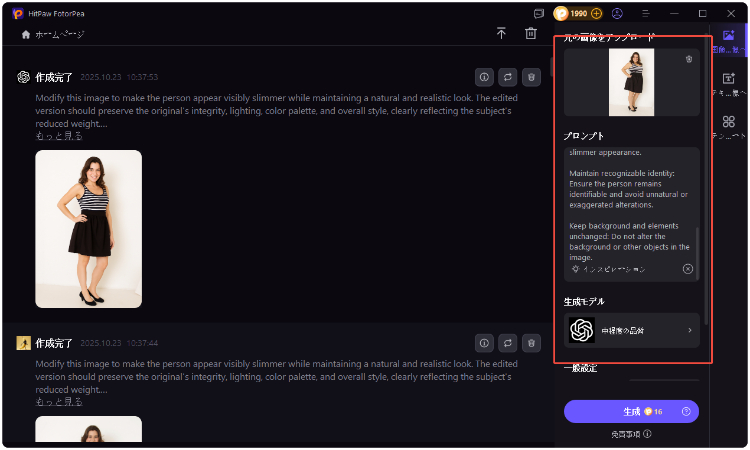Expand second result's もっと見る text

(59, 401)
